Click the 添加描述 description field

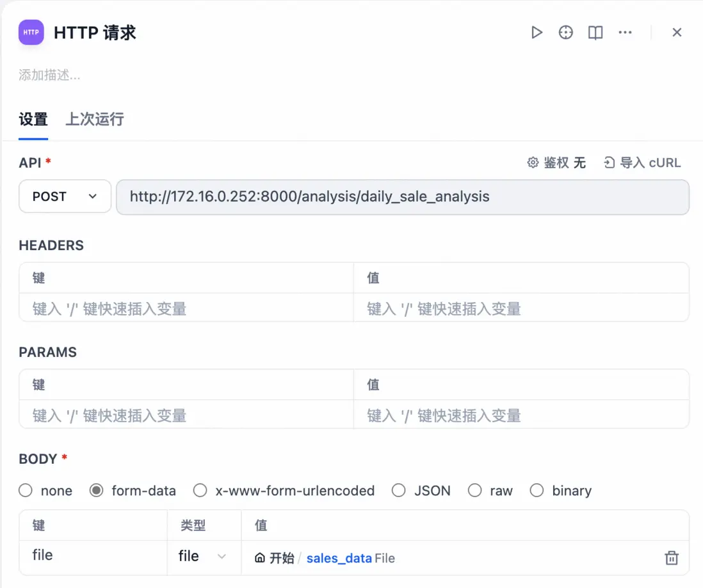click(49, 75)
